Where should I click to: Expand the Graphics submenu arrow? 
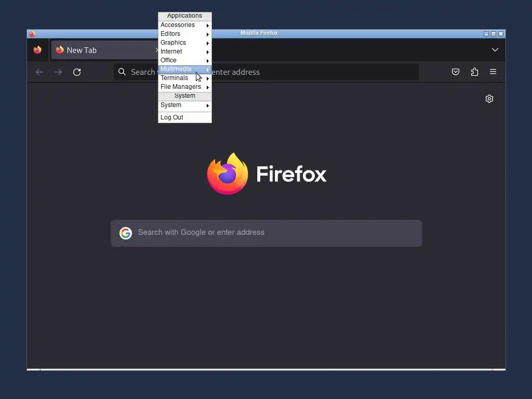tap(208, 43)
